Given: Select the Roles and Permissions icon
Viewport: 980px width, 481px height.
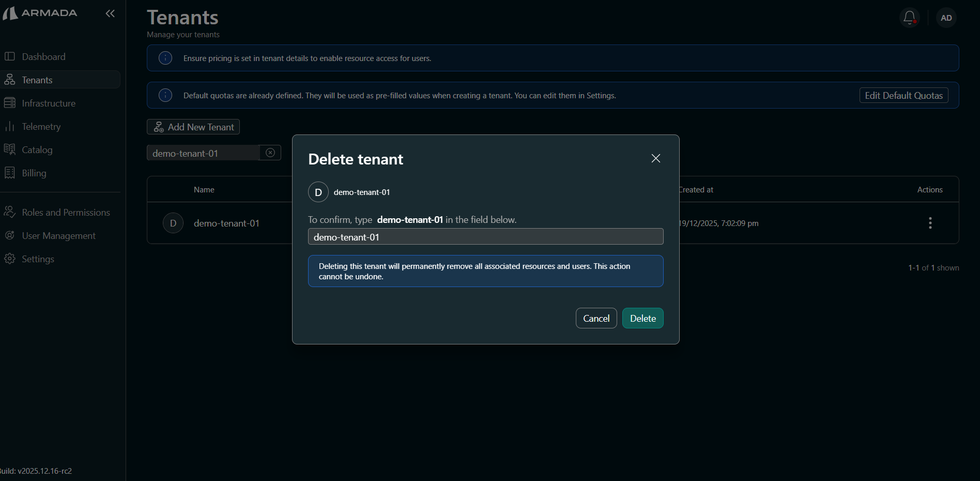Looking at the screenshot, I should tap(10, 212).
